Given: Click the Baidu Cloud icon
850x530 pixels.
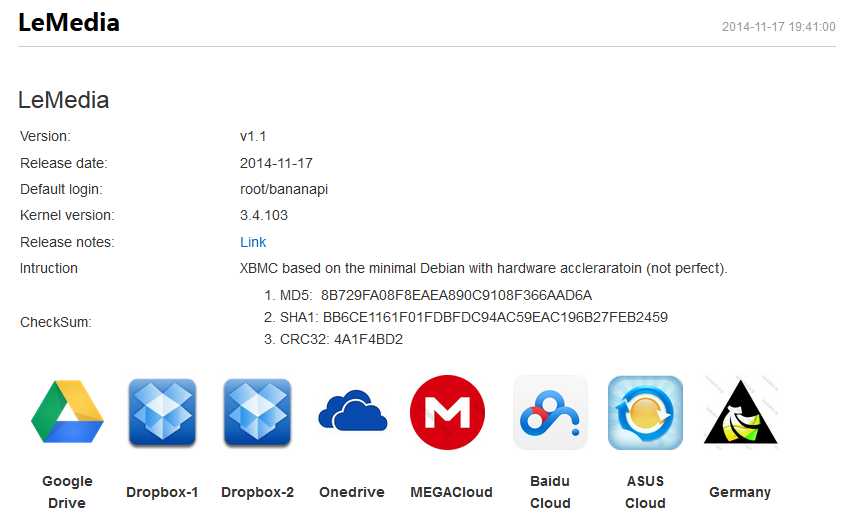Looking at the screenshot, I should [550, 412].
